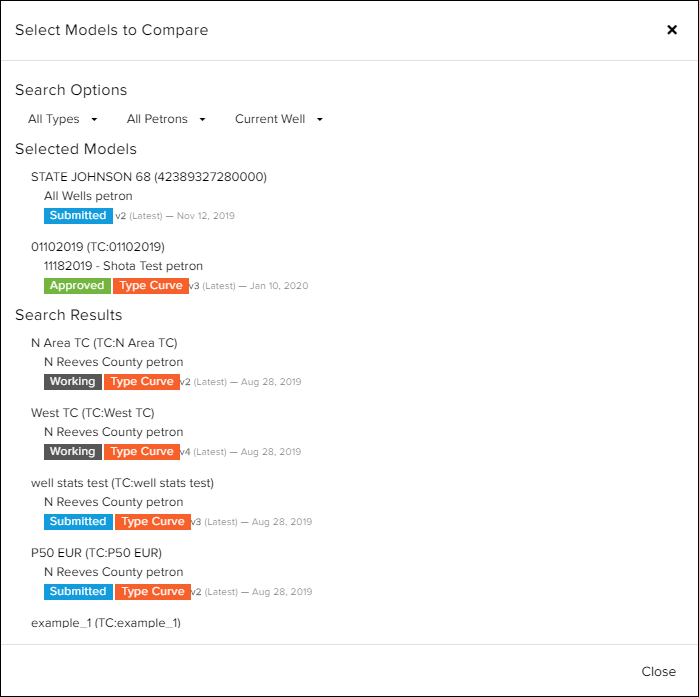The width and height of the screenshot is (699, 697).
Task: Select STATE JOHNSON 68 model entry
Action: [149, 177]
